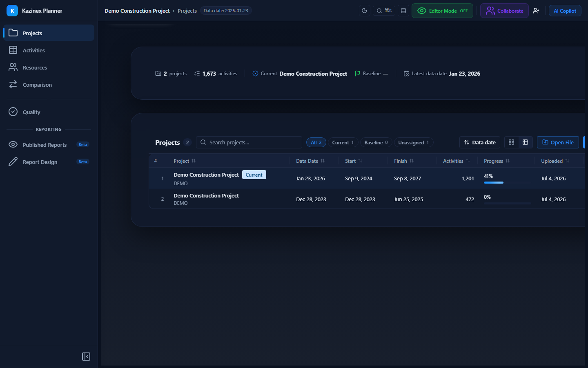Viewport: 588px width, 368px height.
Task: Click the Data date 2026-01-23 badge
Action: point(226,11)
